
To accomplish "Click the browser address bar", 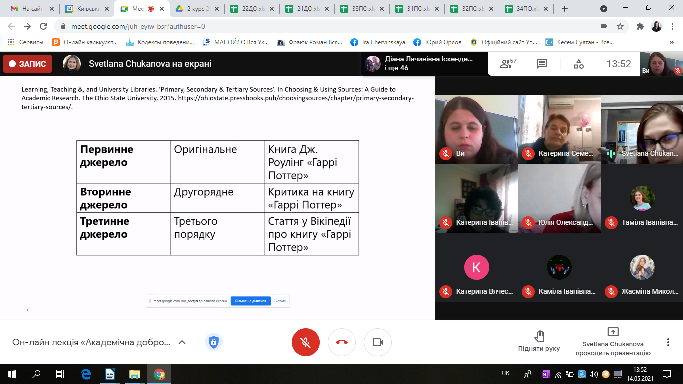I will pos(331,27).
